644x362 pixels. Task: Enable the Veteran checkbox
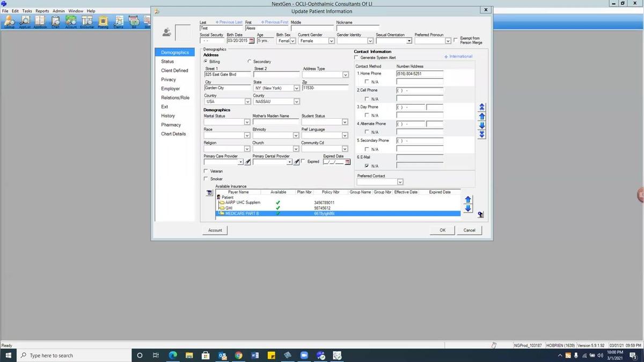(x=206, y=171)
